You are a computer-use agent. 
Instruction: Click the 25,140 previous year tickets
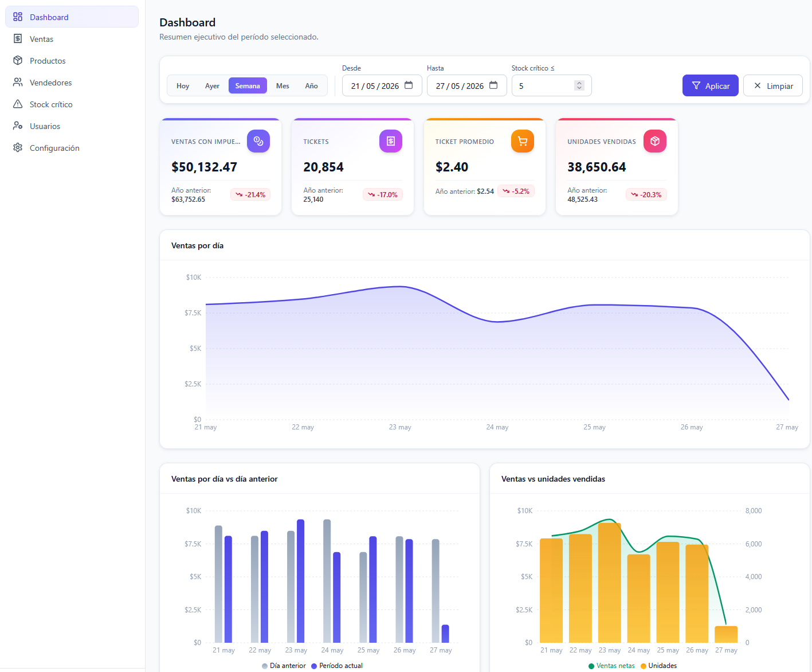tap(313, 200)
